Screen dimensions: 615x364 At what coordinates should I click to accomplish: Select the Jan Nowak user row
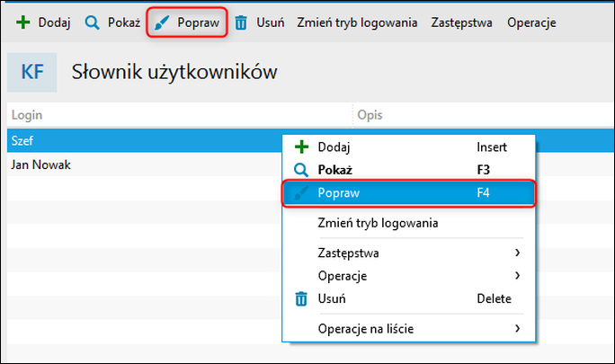[x=40, y=165]
